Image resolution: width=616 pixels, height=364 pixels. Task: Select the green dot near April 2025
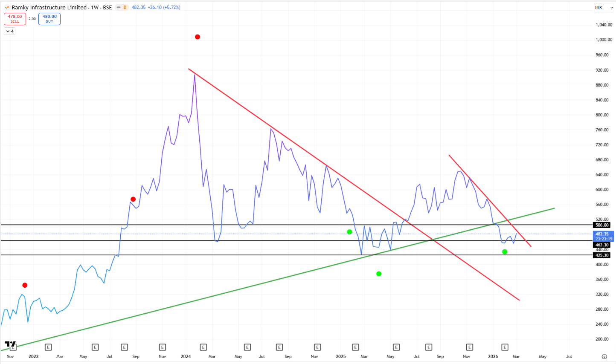click(379, 274)
